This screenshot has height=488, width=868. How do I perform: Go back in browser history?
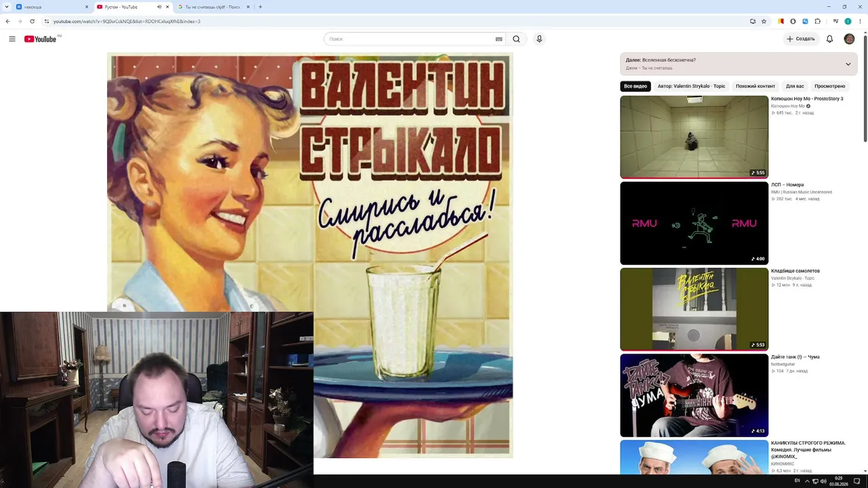pyautogui.click(x=7, y=21)
